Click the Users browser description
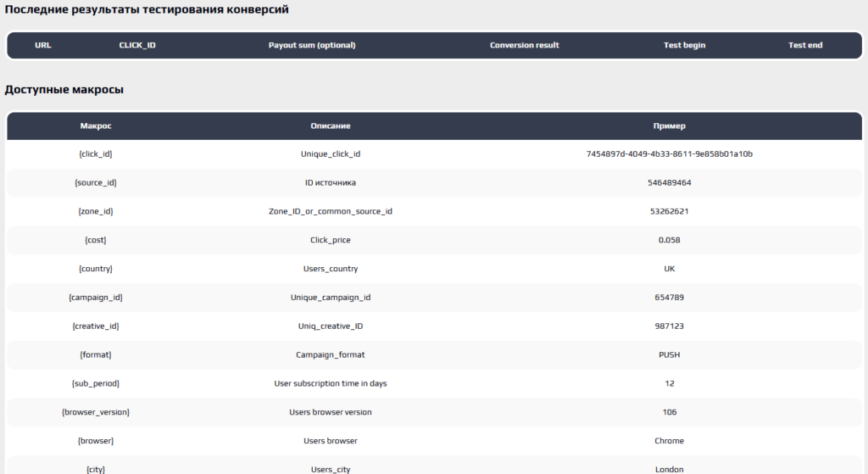The image size is (868, 474). pyautogui.click(x=331, y=441)
